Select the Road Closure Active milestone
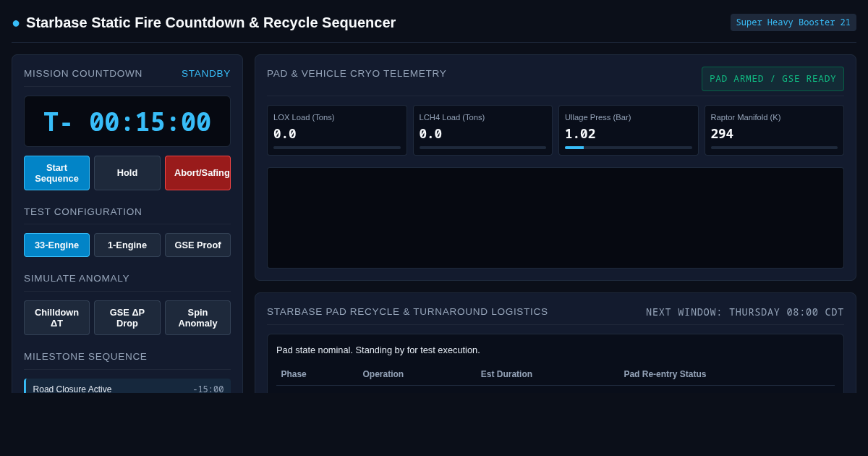Image resolution: width=868 pixels, height=456 pixels. coord(127,387)
